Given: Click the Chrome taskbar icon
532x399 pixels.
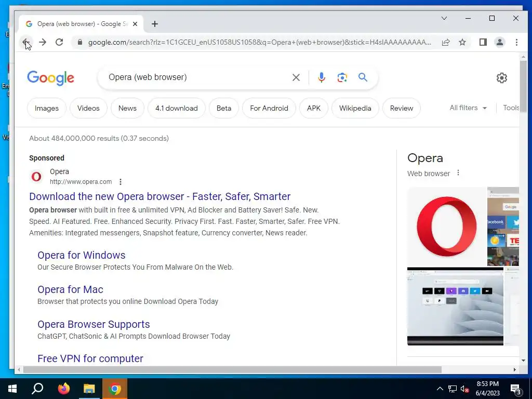Looking at the screenshot, I should 115,389.
